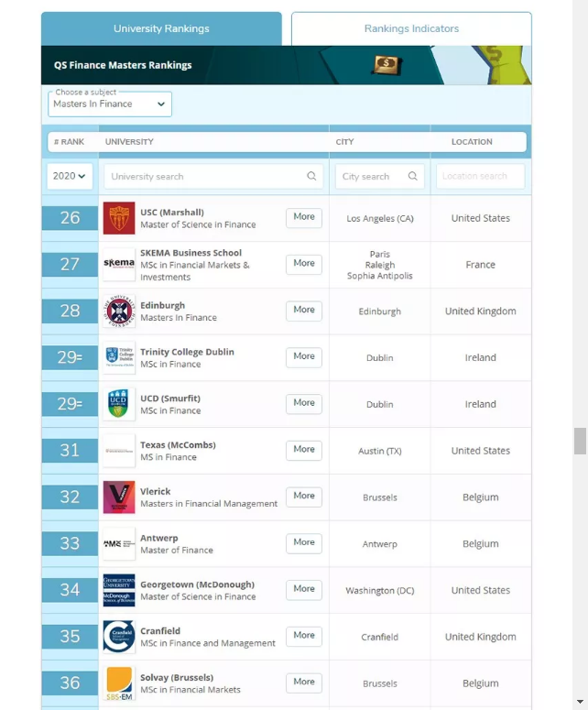Click More button for Solvay (Brussels)

click(x=304, y=683)
